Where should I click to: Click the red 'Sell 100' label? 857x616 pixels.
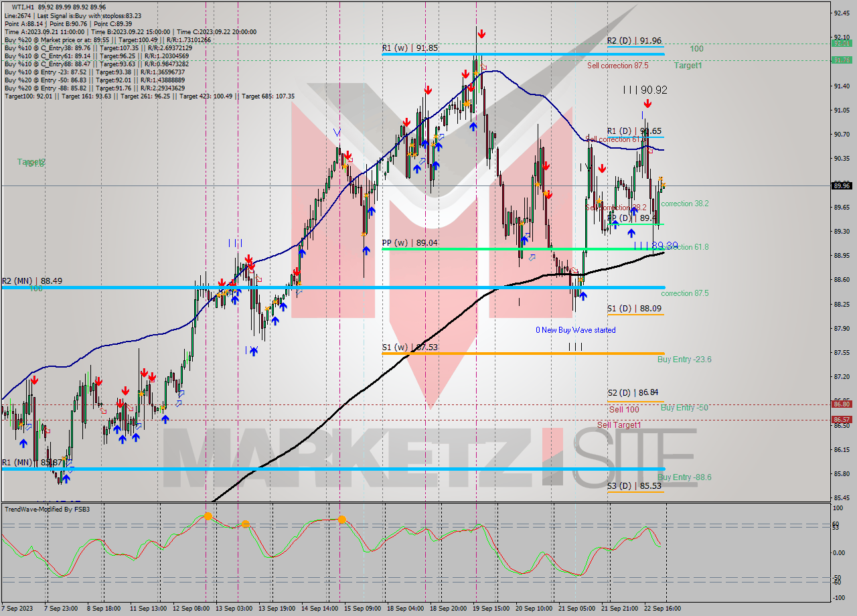(624, 409)
